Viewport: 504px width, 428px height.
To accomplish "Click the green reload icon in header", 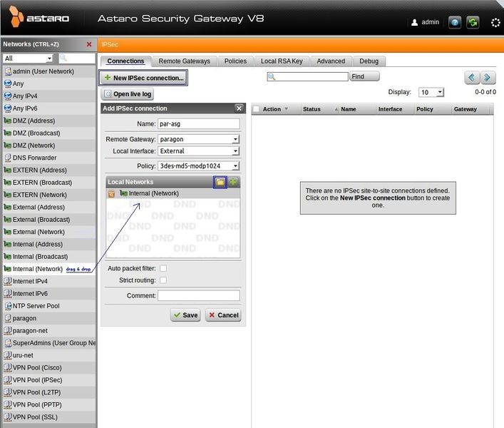I will tap(473, 22).
